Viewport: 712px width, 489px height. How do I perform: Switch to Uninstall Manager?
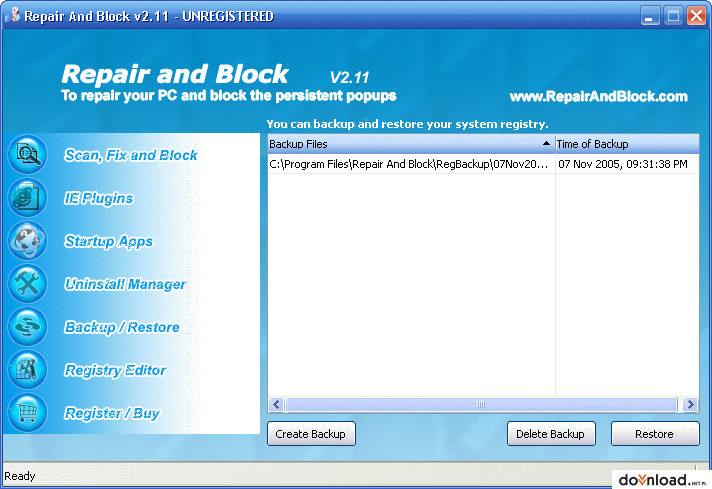[x=125, y=284]
